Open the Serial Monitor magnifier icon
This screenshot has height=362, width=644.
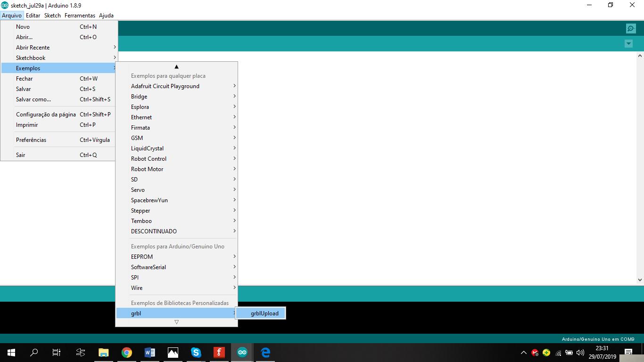click(x=631, y=29)
